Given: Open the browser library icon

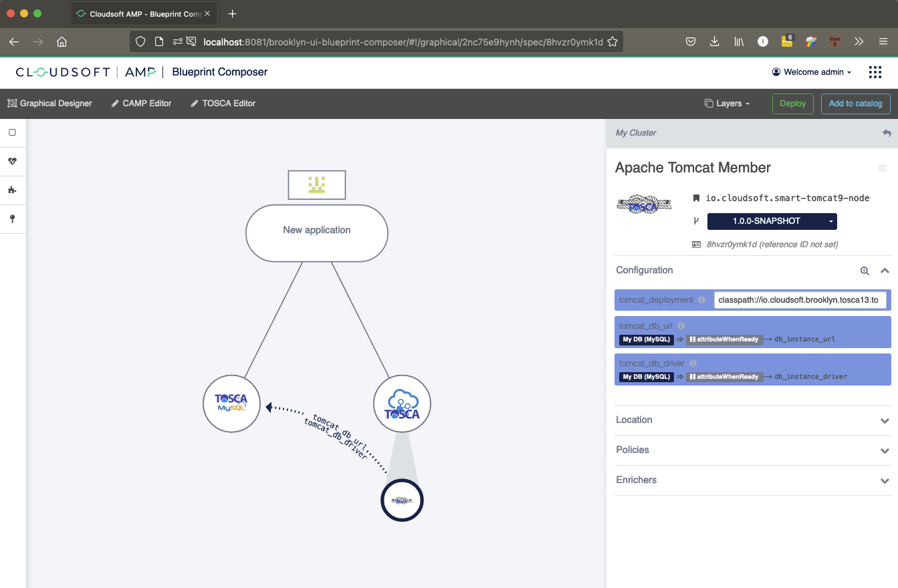Looking at the screenshot, I should tap(739, 41).
